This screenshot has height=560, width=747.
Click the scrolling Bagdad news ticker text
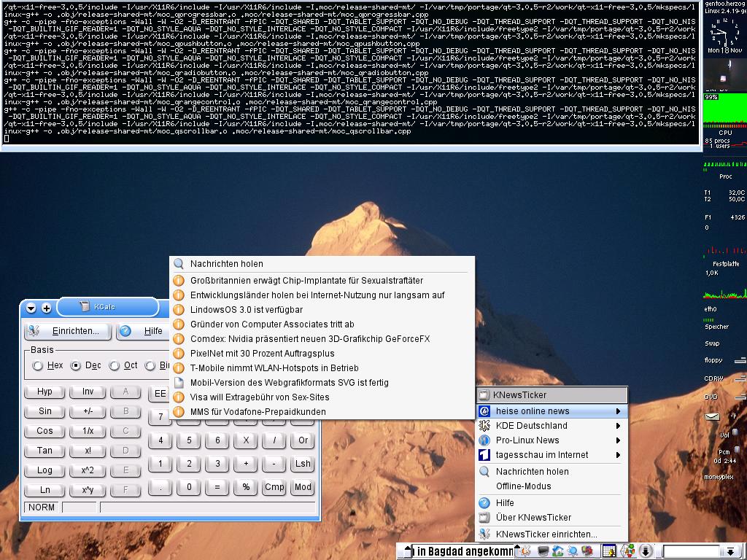tap(465, 551)
